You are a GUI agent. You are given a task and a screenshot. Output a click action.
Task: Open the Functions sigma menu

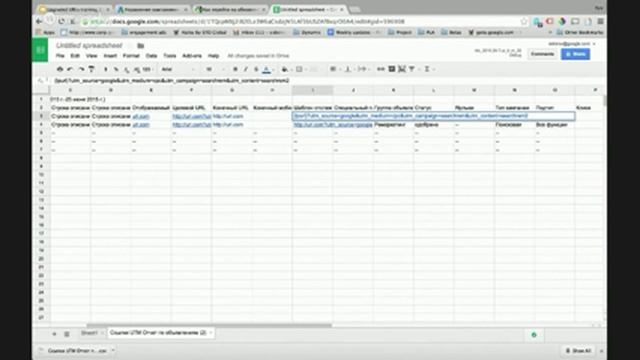pyautogui.click(x=428, y=69)
